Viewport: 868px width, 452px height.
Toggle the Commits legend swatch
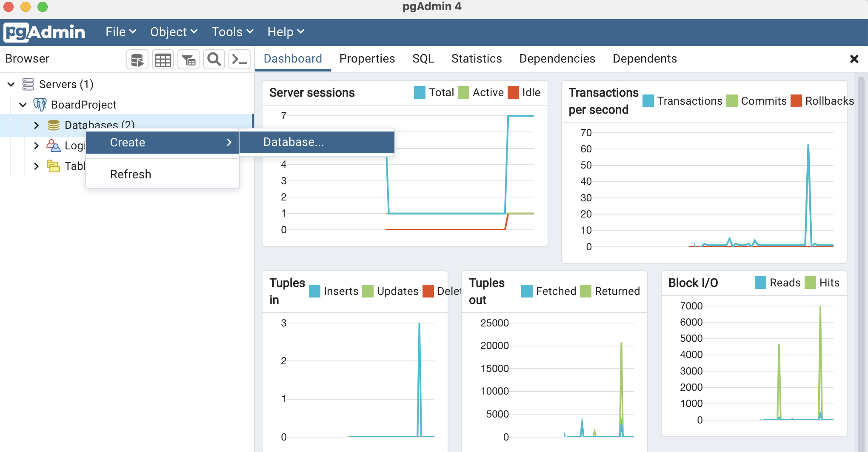coord(732,101)
